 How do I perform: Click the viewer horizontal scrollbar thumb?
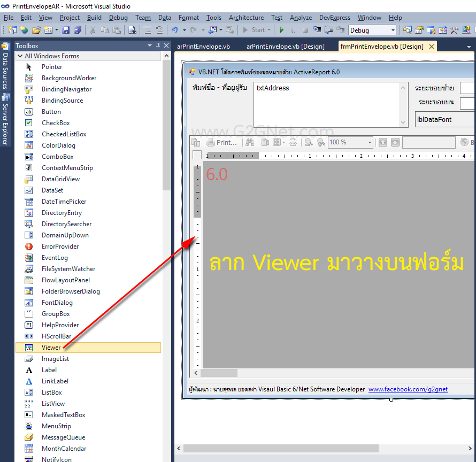[x=219, y=373]
